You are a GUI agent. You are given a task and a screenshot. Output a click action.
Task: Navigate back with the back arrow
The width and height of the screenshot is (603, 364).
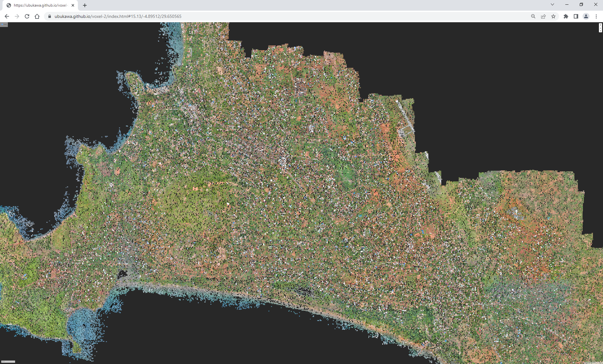click(x=7, y=16)
